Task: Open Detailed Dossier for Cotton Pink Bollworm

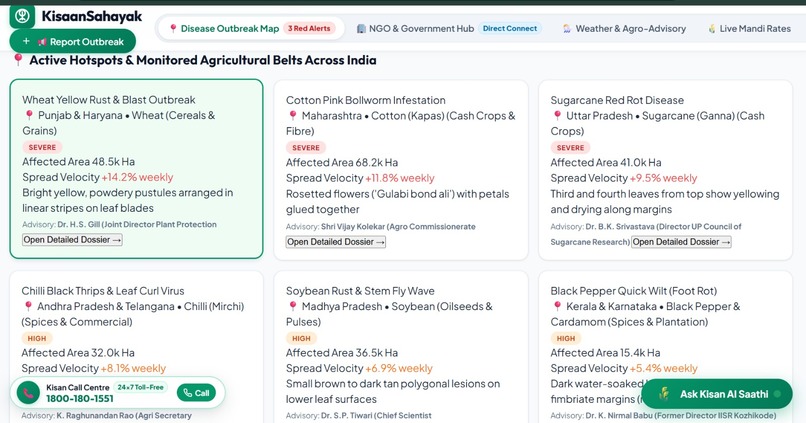Action: [336, 242]
